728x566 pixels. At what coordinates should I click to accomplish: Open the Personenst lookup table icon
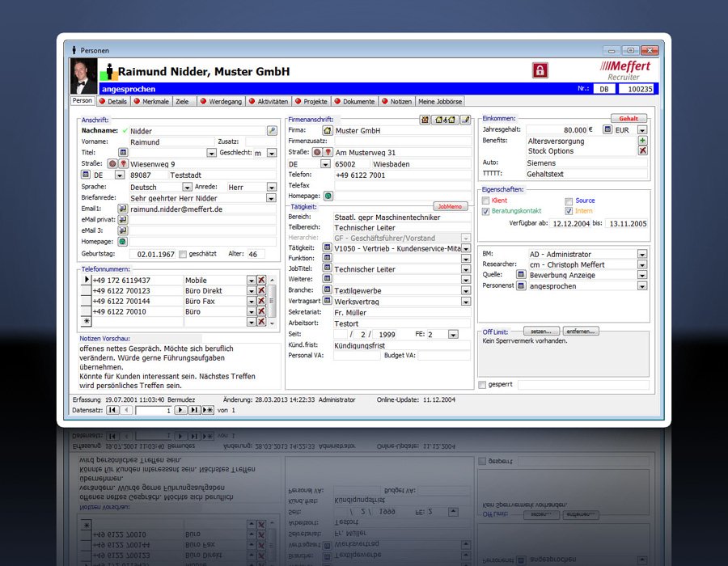coord(521,285)
